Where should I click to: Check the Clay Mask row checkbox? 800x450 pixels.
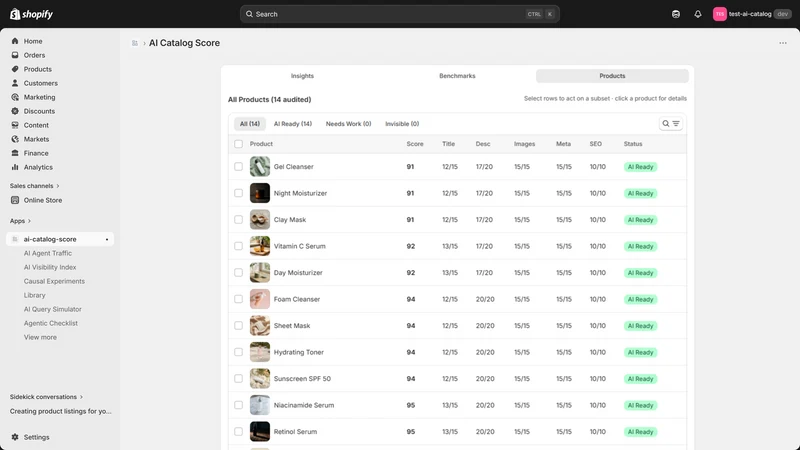point(238,219)
